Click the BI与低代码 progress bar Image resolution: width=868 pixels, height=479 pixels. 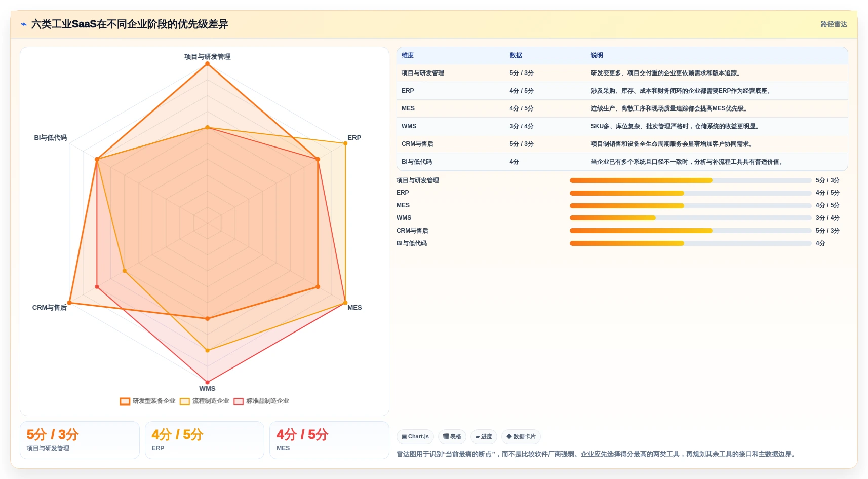(x=690, y=243)
